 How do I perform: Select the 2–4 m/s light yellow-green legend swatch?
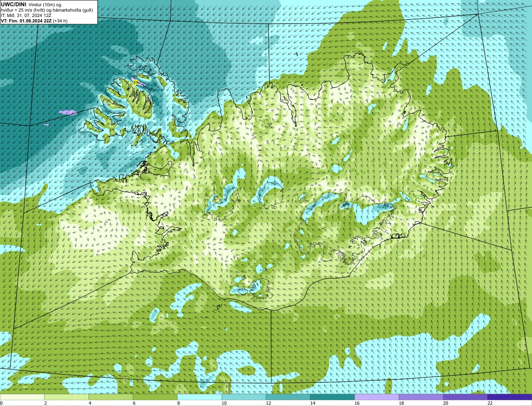tap(66, 397)
